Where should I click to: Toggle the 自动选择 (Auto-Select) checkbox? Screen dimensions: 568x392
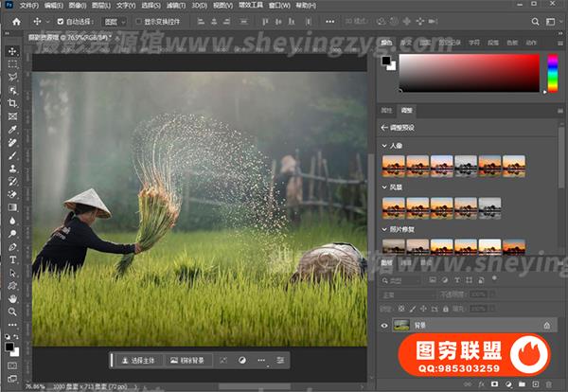pyautogui.click(x=61, y=21)
